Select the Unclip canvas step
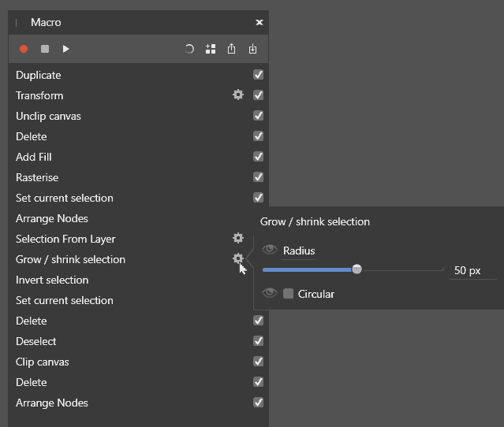Screen dimensions: 504x427 point(48,116)
